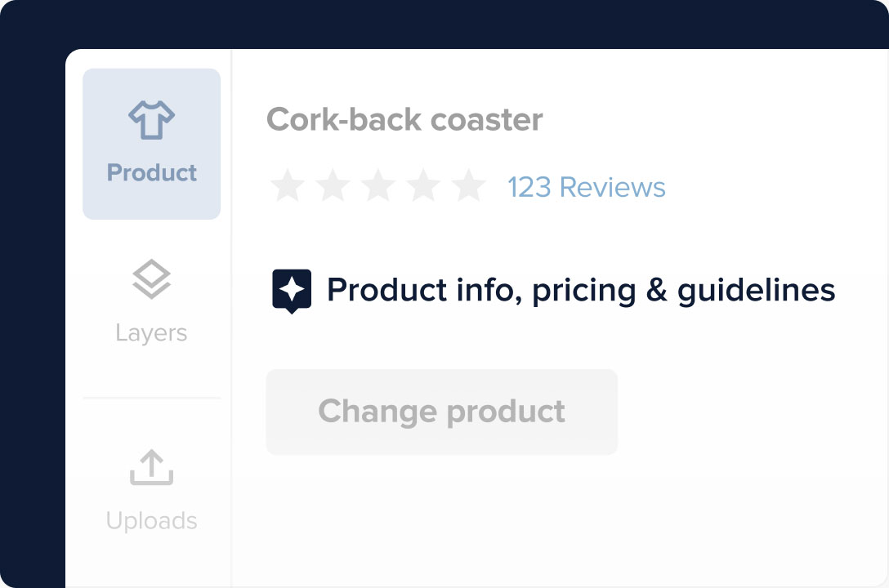Click the stacked layers icon
The image size is (889, 588).
152,279
